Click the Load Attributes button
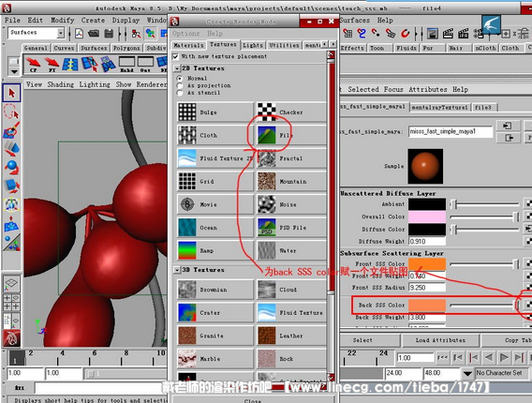This screenshot has height=403, width=532. 440,340
